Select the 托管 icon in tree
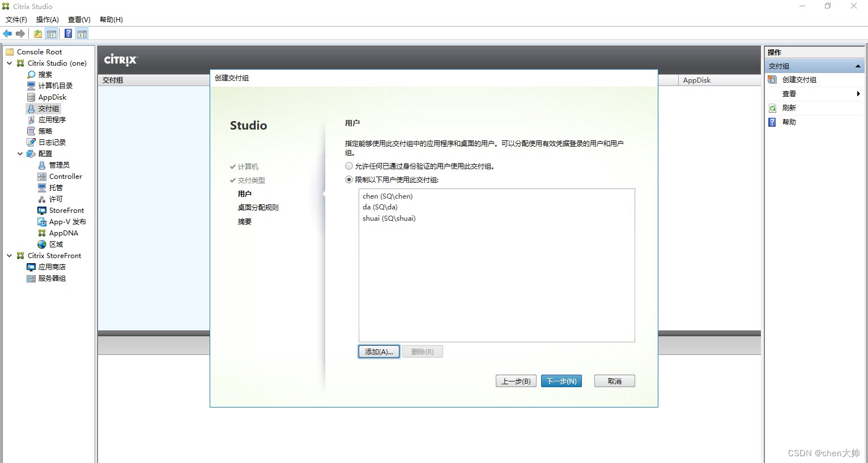Image resolution: width=868 pixels, height=463 pixels. pos(42,188)
